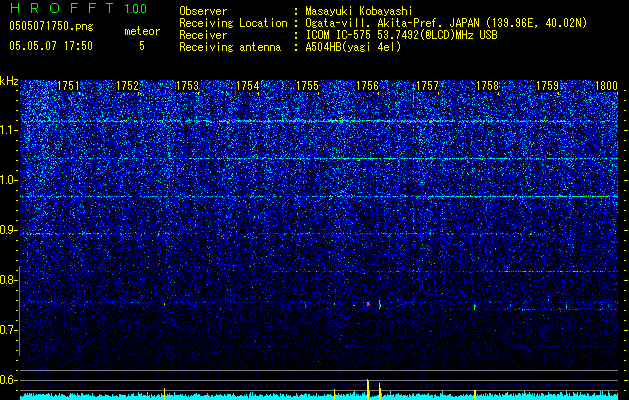The width and height of the screenshot is (629, 400).
Task: Click the 0.7 kHz axis label
Action: pos(7,330)
